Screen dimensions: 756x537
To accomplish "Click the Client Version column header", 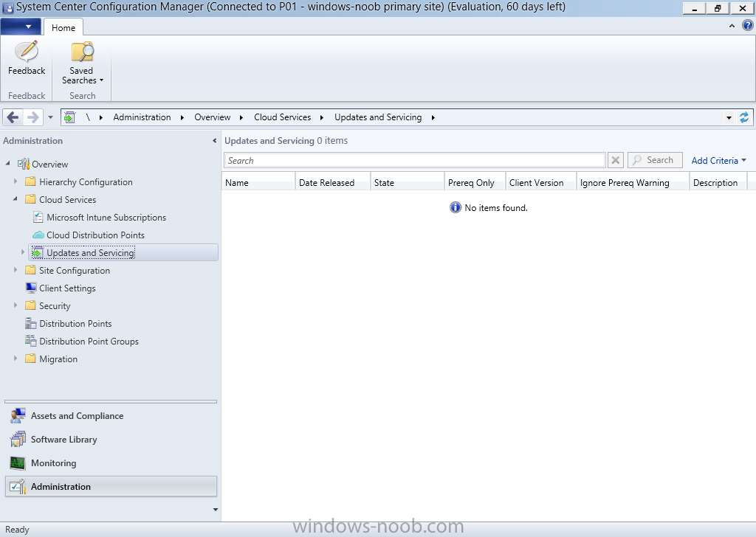I will point(541,182).
